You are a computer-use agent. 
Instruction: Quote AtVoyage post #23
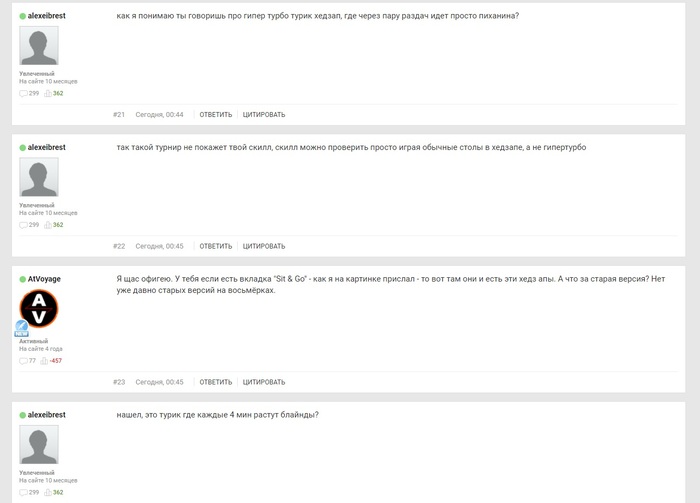click(264, 382)
